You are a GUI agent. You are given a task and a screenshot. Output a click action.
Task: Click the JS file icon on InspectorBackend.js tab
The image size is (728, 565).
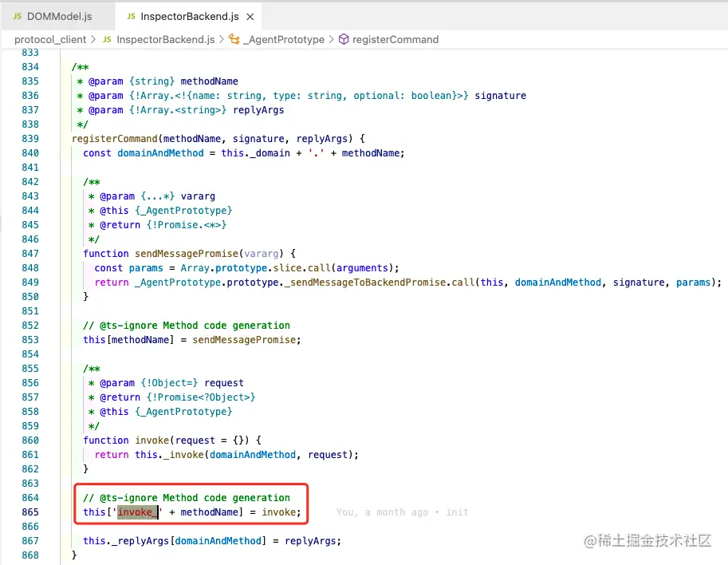132,16
